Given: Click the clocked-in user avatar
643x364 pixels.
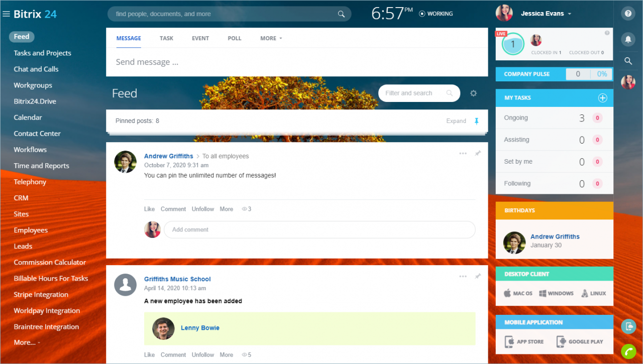Looking at the screenshot, I should click(536, 40).
